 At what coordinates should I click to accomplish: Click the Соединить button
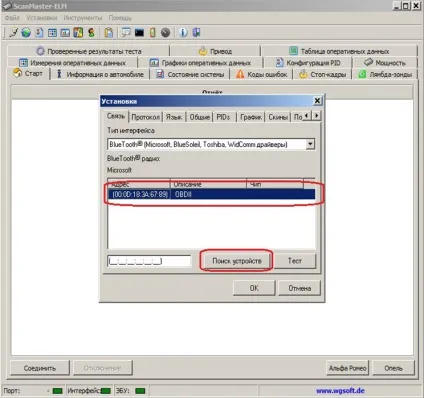pos(40,368)
